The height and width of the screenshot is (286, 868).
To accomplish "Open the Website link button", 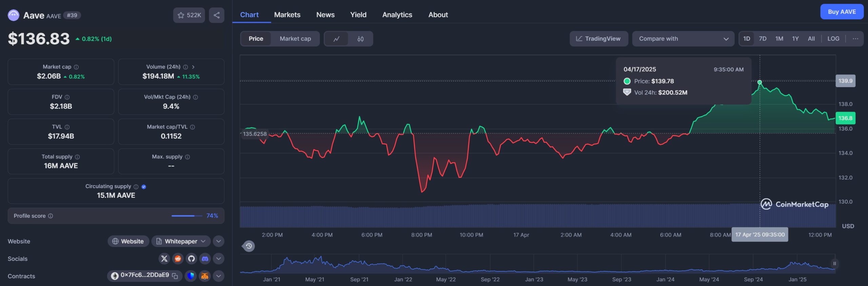I will 128,241.
